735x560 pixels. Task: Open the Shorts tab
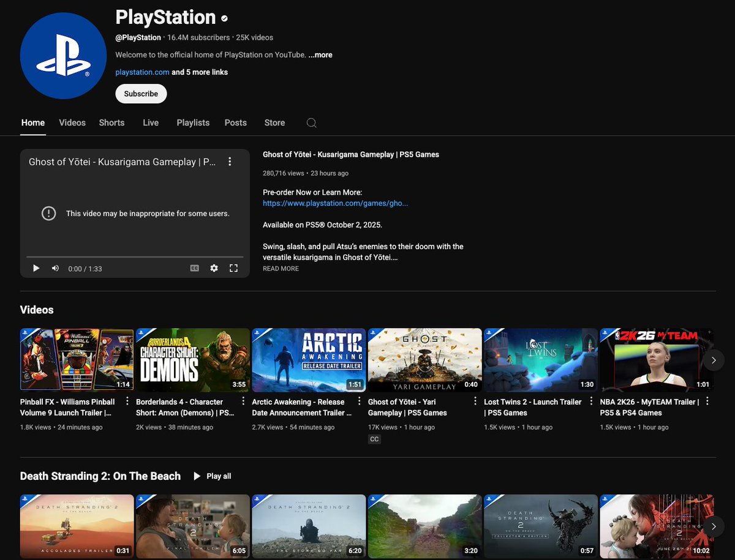click(111, 122)
